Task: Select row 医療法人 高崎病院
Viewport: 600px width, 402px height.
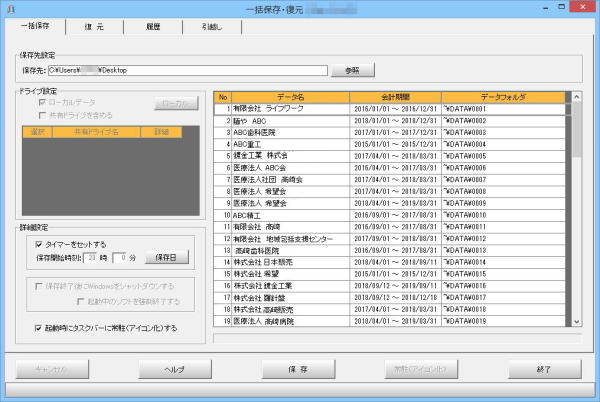Action: coord(390,321)
